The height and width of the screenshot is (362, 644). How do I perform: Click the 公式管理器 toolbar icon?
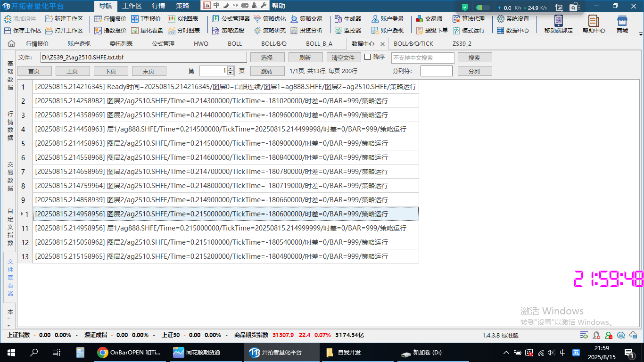216,19
